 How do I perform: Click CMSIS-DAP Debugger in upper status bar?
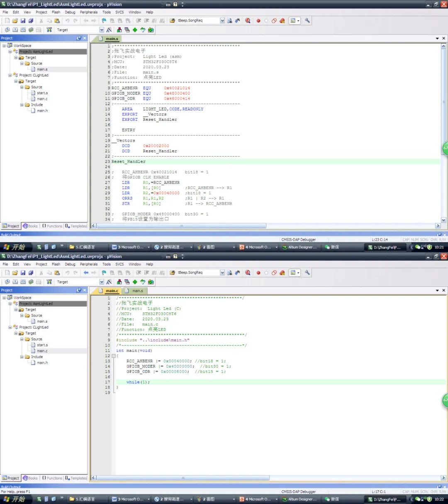coord(299,240)
